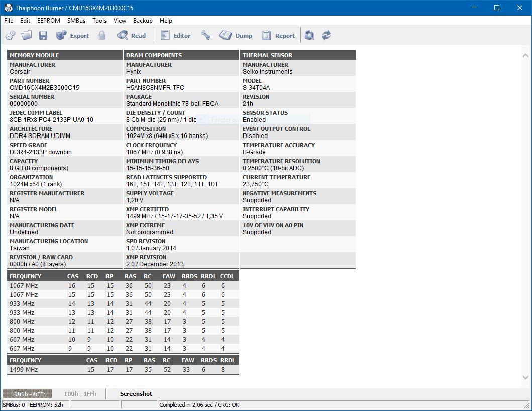Click the Standard Monolithic 78-ball FBGA value

tap(172, 104)
